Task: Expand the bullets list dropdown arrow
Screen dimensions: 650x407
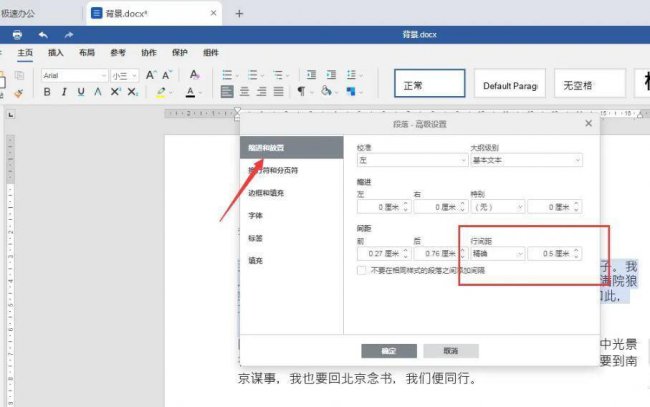Action: tap(238, 76)
